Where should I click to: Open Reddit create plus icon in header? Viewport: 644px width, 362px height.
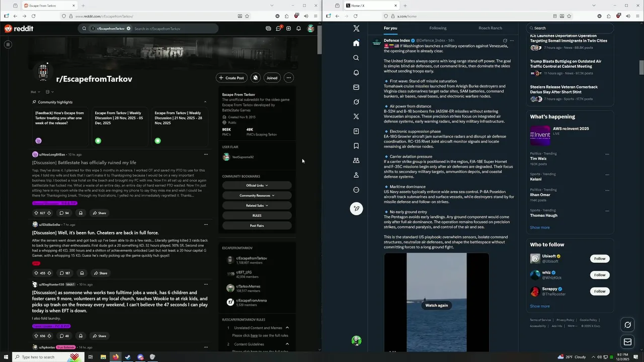pyautogui.click(x=288, y=29)
